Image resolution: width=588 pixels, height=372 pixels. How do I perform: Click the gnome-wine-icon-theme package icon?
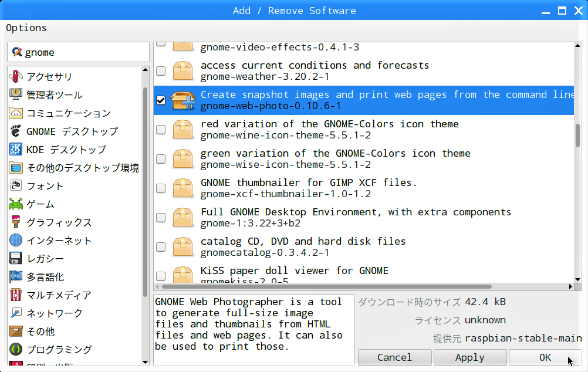(x=183, y=129)
